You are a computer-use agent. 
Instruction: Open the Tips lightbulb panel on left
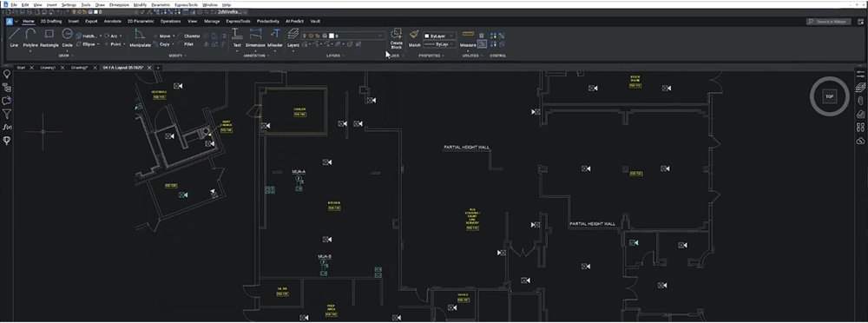(x=7, y=74)
